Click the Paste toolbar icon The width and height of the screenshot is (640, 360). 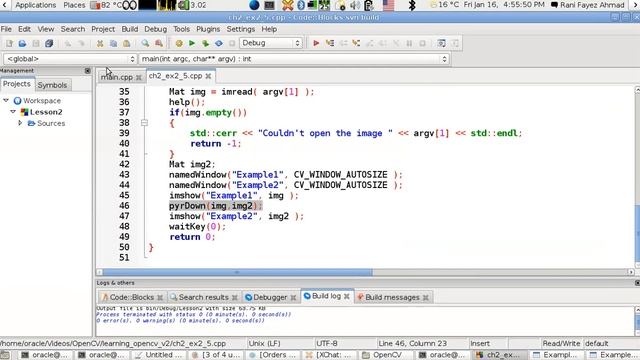127,43
